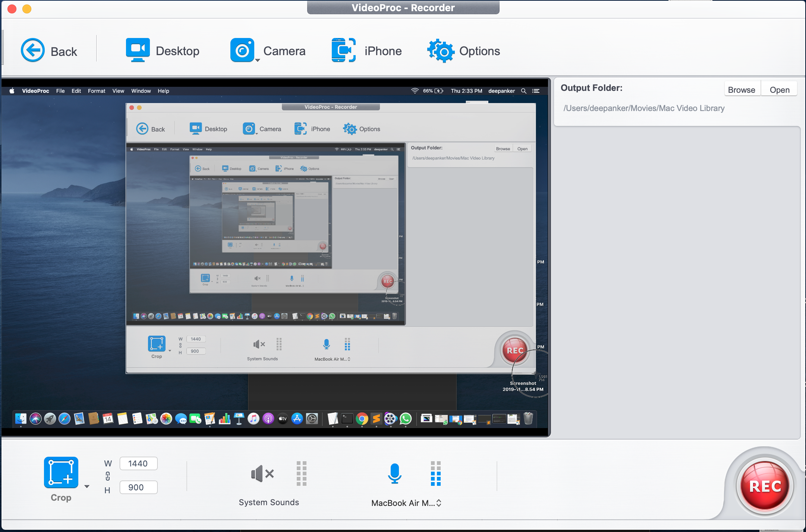Click App Store icon in the preview dock
Screen dimensions: 806x532
pos(297,419)
